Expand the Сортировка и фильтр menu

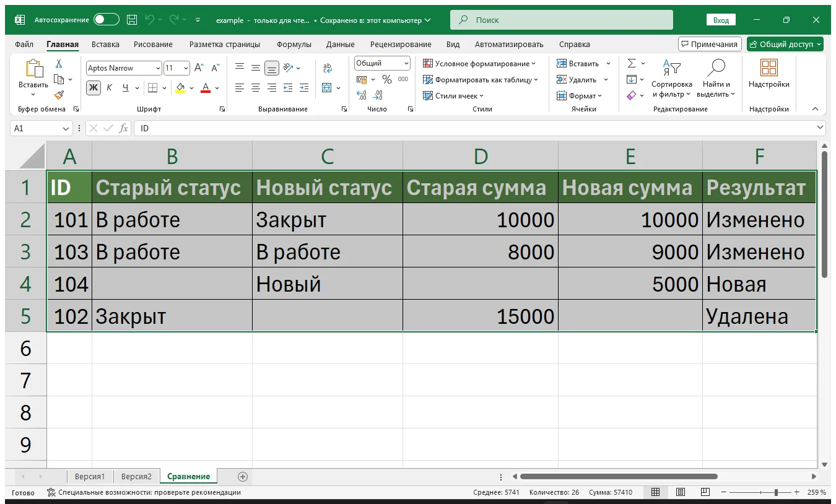(671, 79)
